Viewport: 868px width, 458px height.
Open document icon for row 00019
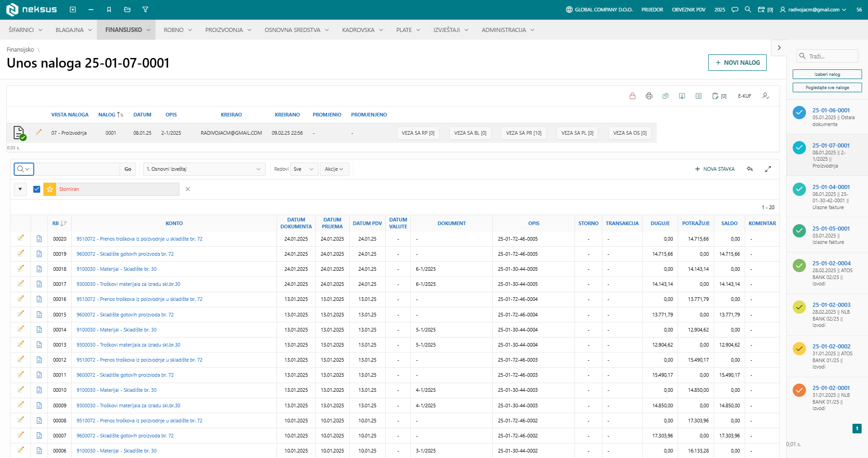pos(39,254)
